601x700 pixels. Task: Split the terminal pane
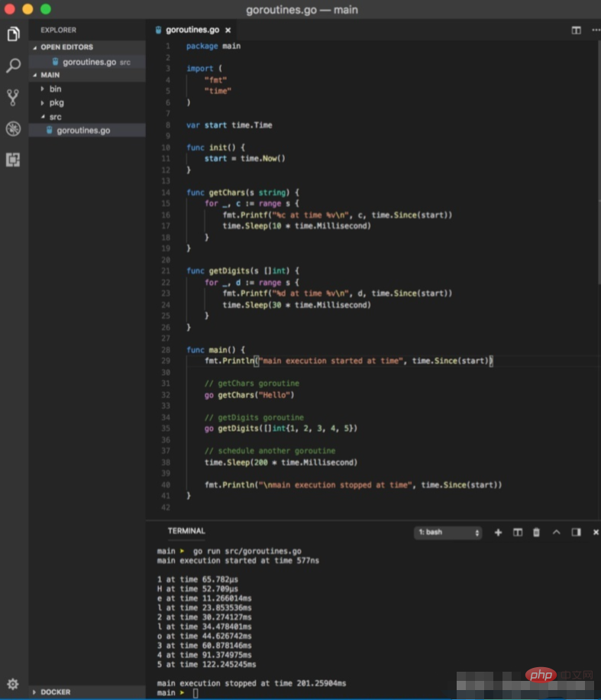[x=517, y=532]
